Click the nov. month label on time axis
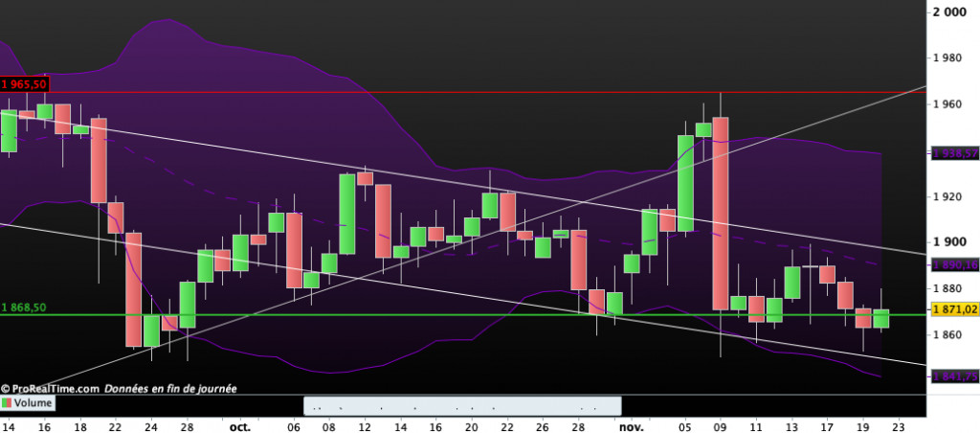This screenshot has height=433, width=980. point(629,427)
